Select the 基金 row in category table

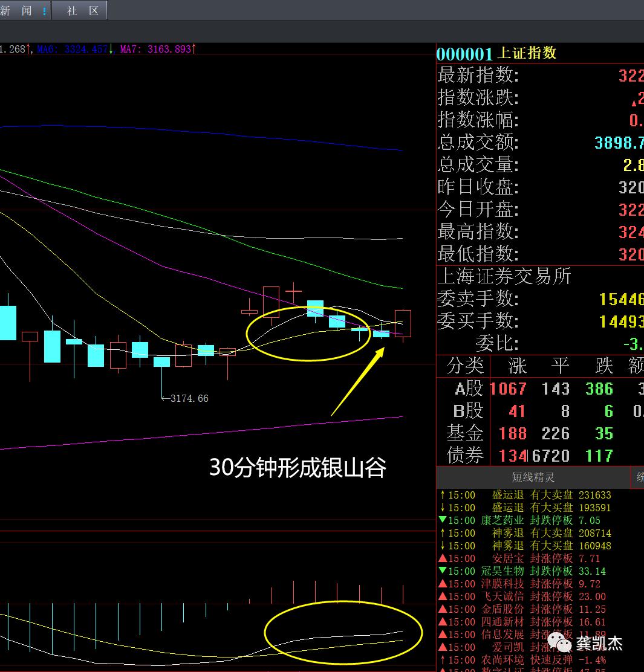click(466, 433)
